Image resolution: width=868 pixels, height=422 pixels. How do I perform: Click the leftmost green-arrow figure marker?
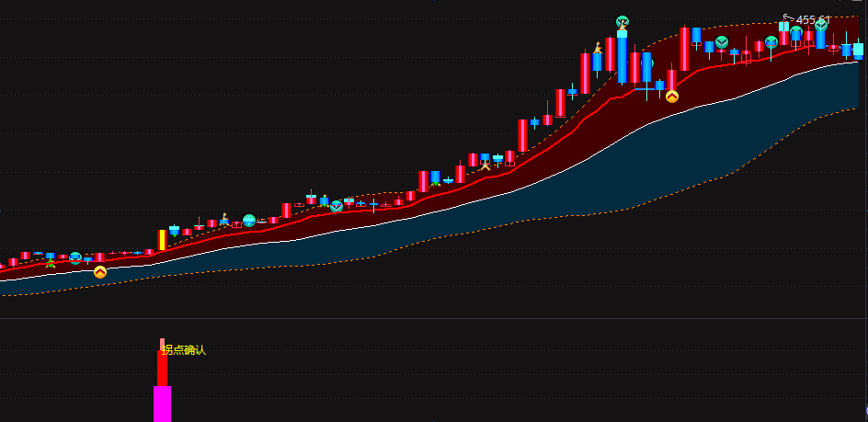click(51, 264)
